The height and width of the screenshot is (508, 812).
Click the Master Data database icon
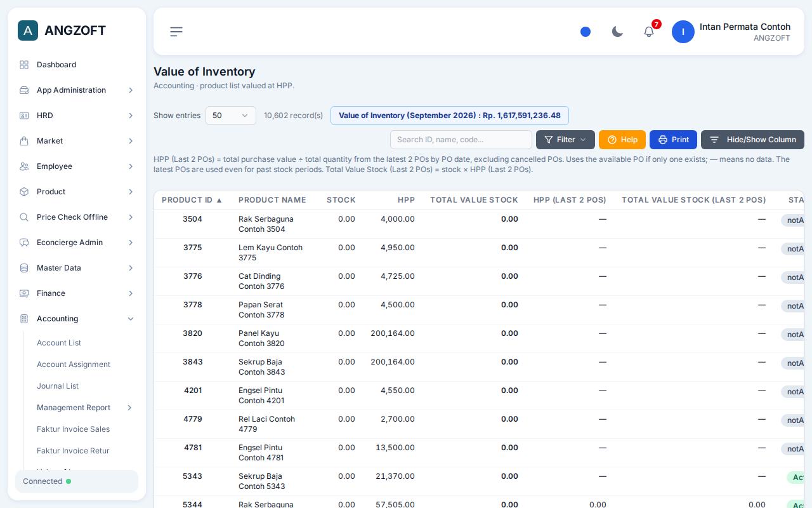pos(24,268)
